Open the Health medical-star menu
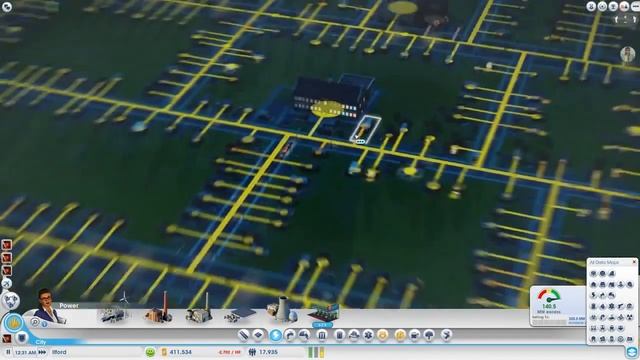The image size is (640, 360). tap(368, 336)
